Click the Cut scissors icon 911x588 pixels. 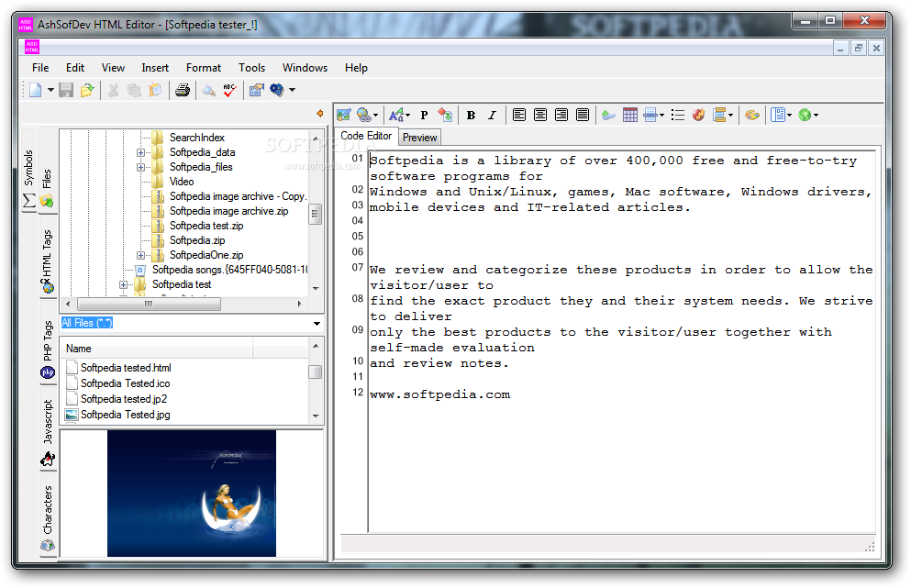113,90
